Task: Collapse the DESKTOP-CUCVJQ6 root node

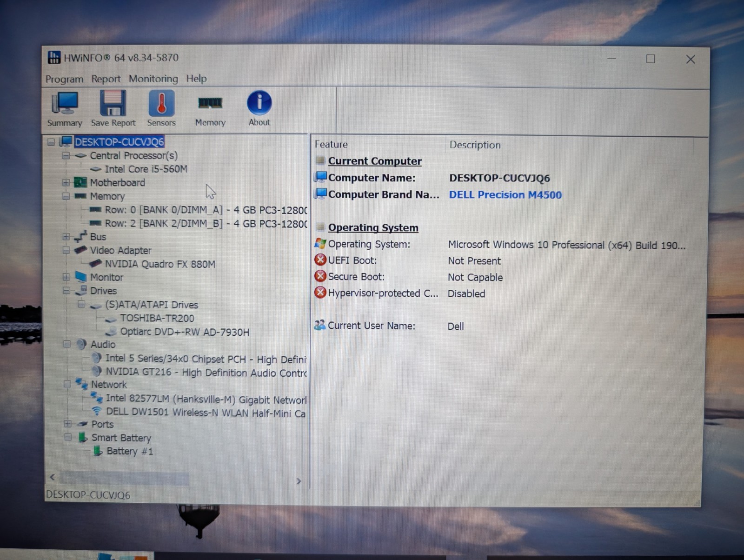Action: (x=51, y=142)
